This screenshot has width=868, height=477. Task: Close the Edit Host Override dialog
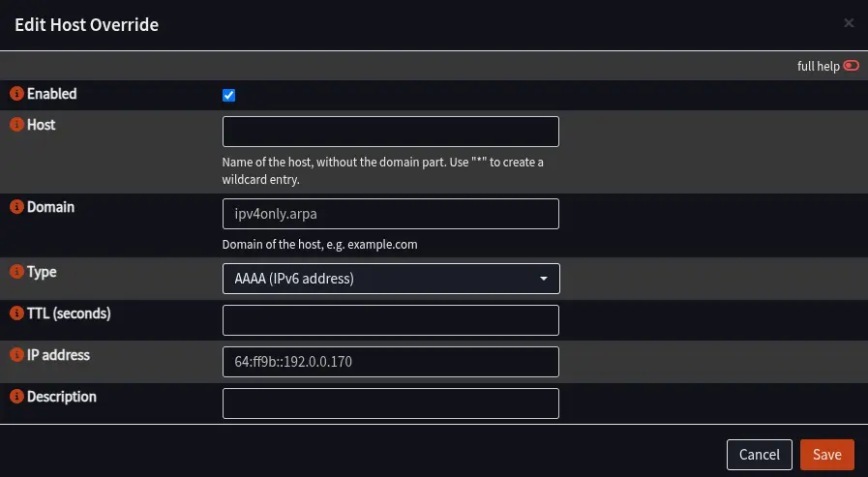(848, 23)
